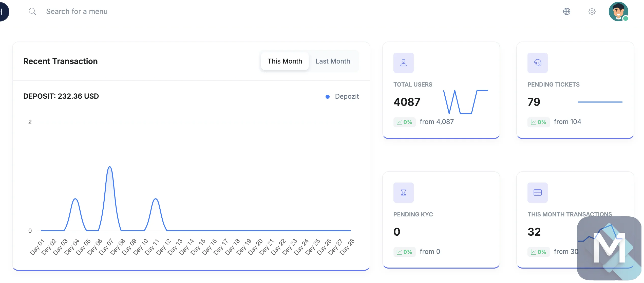Click the Day 11 peak on chart
Screen dimensions: 644x283
pyautogui.click(x=156, y=199)
